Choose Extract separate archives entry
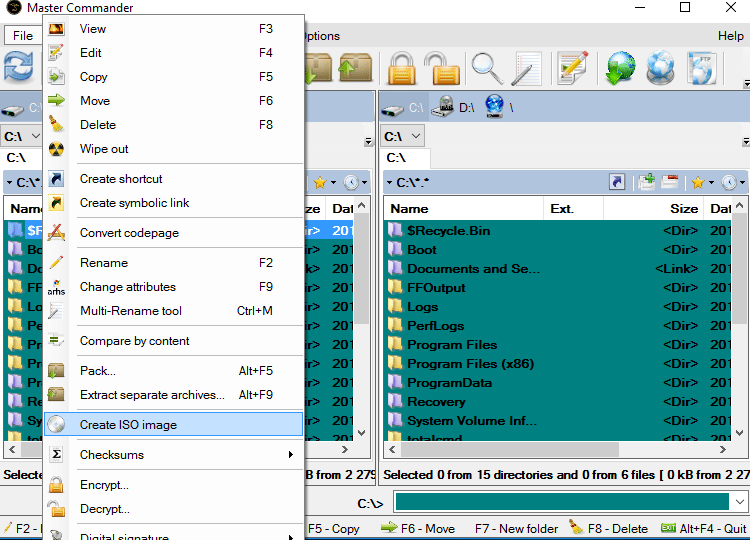 coord(173,395)
